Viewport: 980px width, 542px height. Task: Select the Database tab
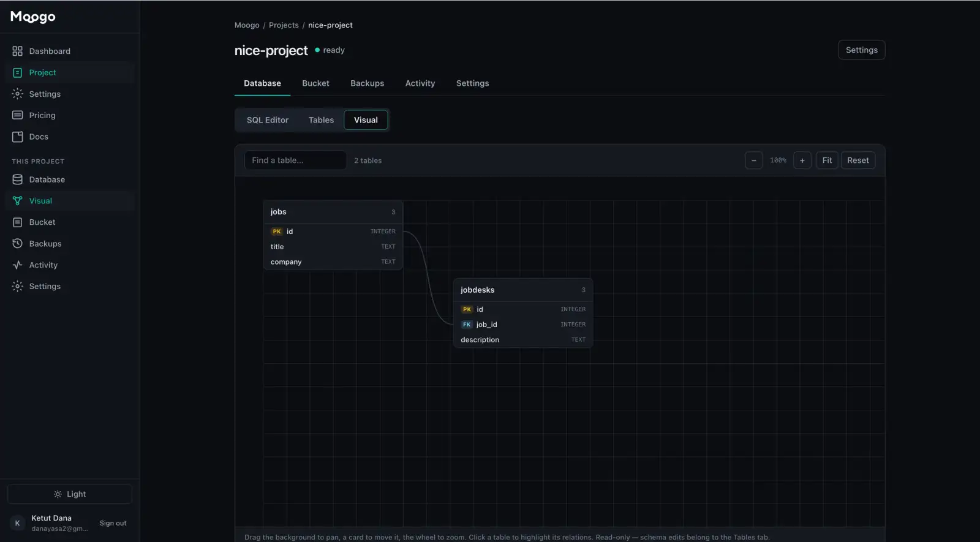(x=262, y=83)
